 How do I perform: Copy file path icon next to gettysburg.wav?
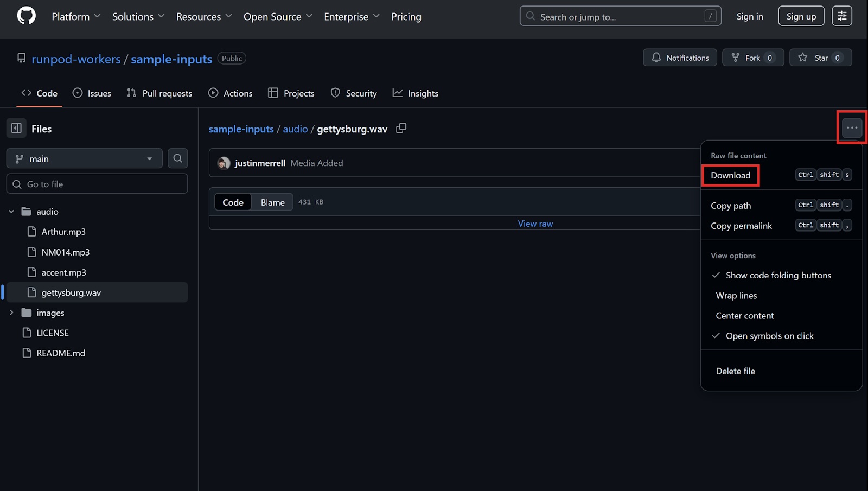(x=401, y=129)
